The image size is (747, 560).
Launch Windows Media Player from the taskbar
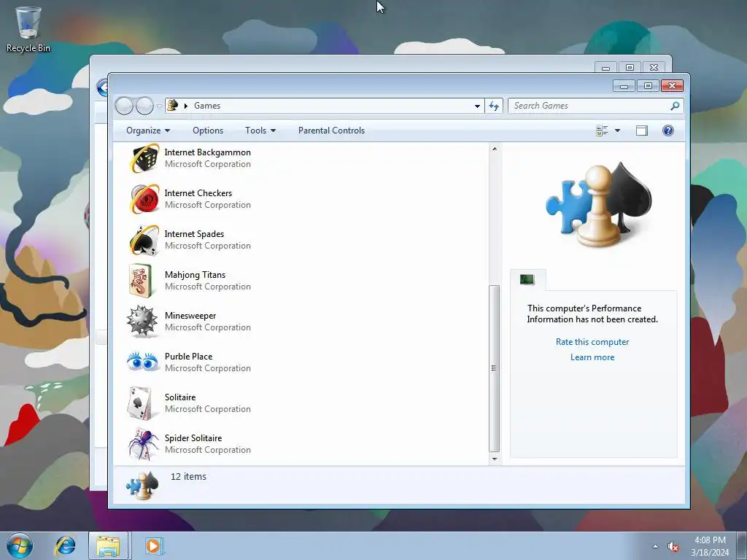[x=154, y=545]
